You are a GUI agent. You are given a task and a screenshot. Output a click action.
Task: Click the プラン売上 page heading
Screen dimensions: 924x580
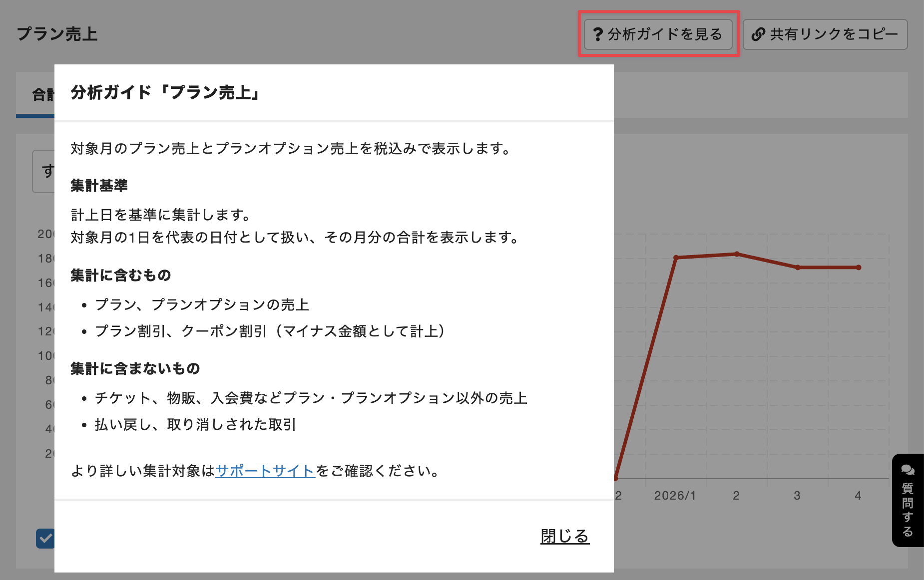click(58, 34)
